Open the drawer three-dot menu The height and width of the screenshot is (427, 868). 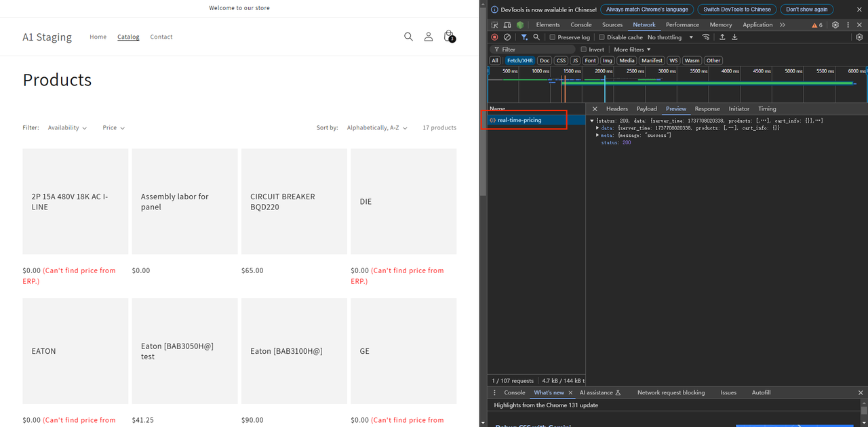[494, 392]
